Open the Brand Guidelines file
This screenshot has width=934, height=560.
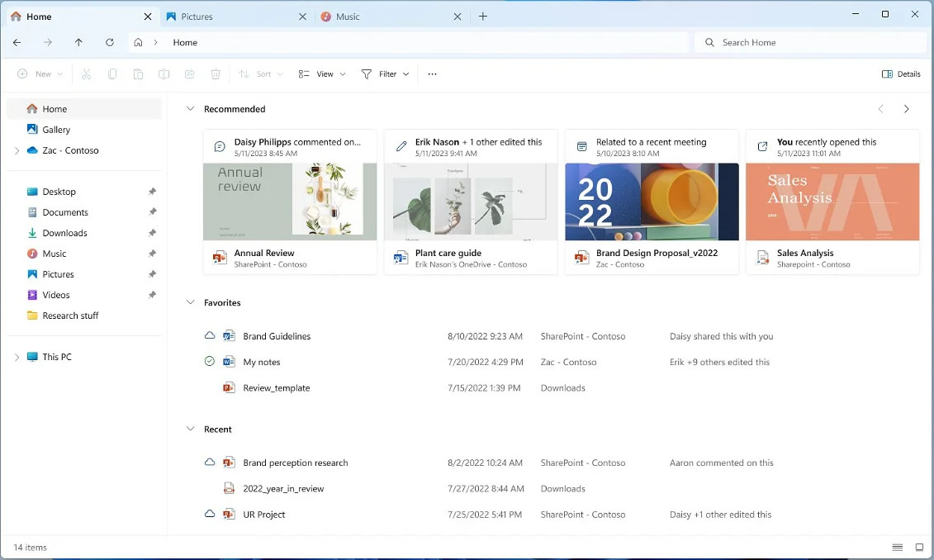pos(277,336)
